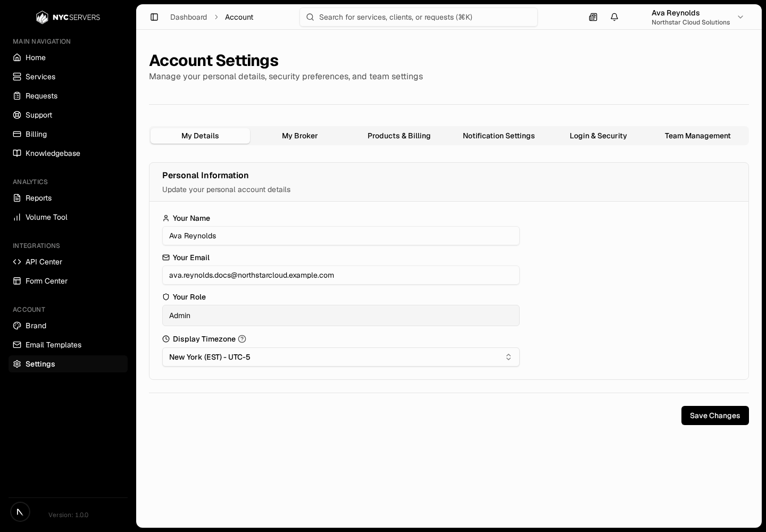Open the Support page link

68,115
